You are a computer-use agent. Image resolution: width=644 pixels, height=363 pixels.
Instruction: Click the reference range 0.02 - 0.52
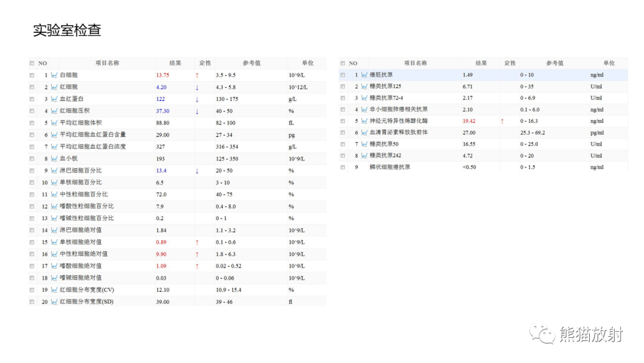click(x=229, y=266)
